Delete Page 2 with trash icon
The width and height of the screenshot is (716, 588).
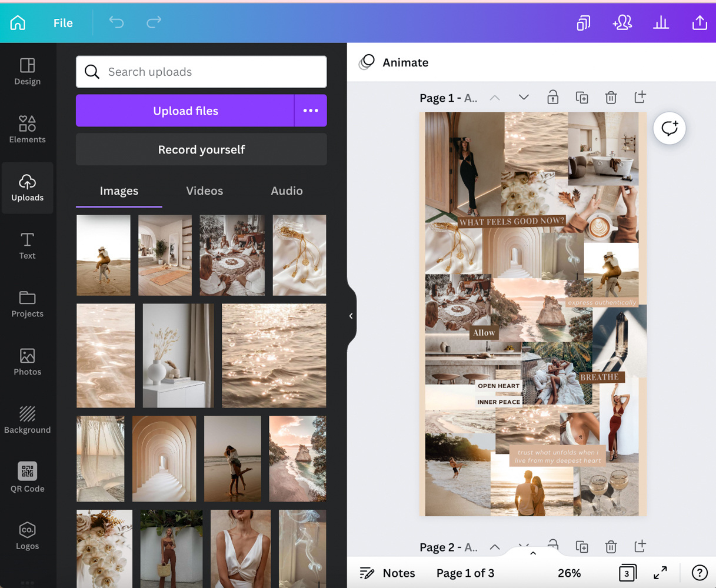(x=611, y=547)
